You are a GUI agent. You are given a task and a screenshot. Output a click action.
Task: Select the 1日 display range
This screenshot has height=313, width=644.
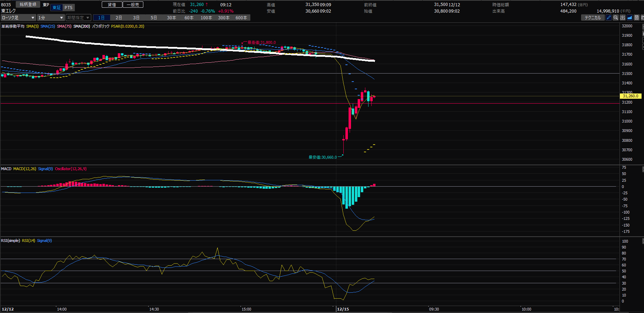tap(101, 18)
